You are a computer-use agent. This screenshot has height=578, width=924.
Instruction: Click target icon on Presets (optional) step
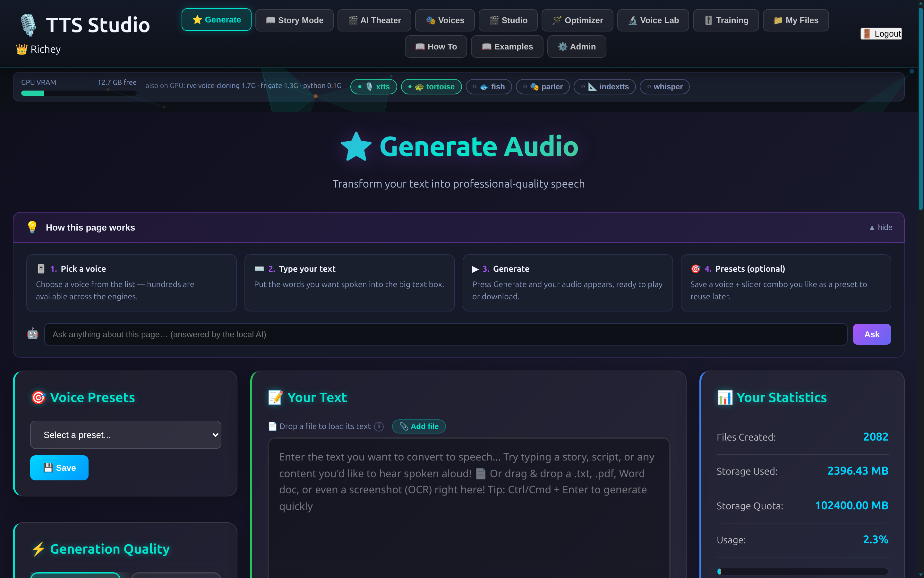click(x=695, y=269)
